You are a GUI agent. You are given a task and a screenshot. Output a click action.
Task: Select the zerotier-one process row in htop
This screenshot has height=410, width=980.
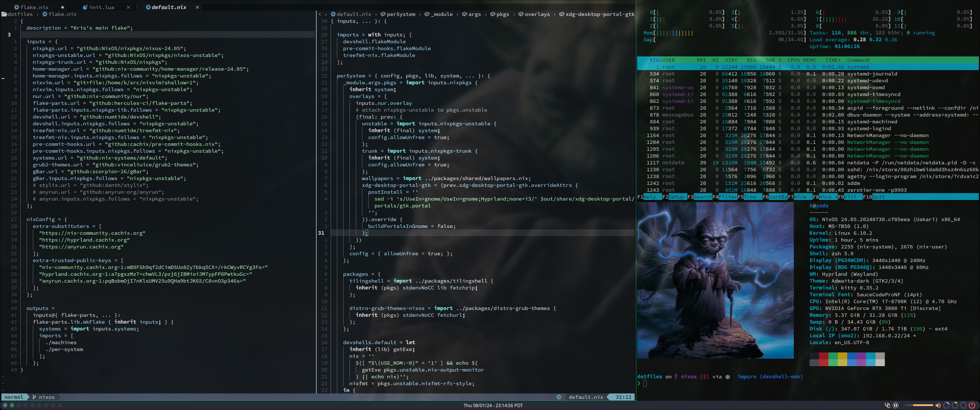(x=808, y=190)
